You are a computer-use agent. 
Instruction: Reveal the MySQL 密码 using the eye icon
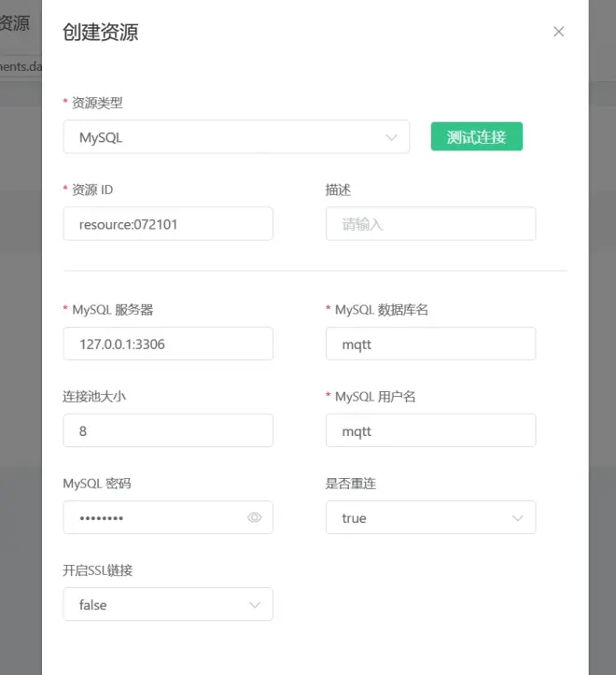pyautogui.click(x=254, y=517)
